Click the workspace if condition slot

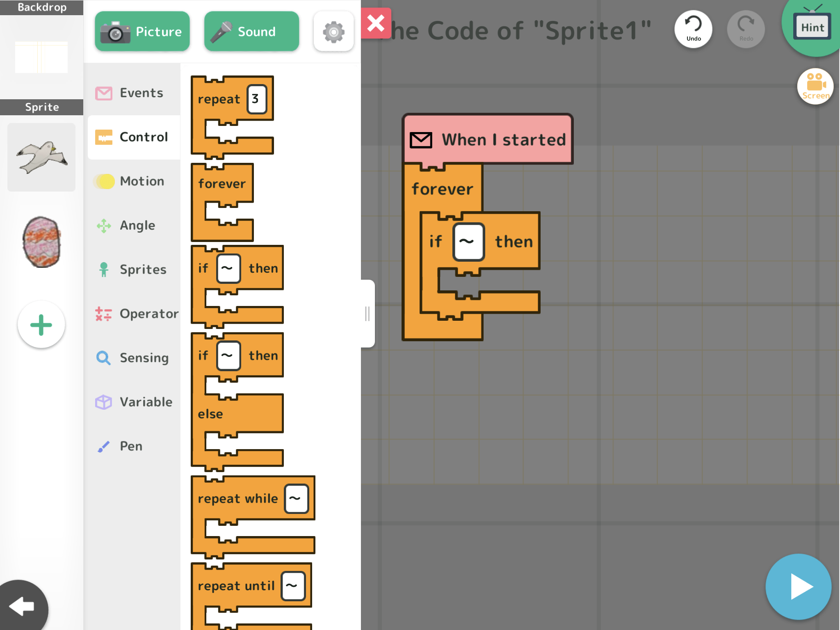click(468, 242)
